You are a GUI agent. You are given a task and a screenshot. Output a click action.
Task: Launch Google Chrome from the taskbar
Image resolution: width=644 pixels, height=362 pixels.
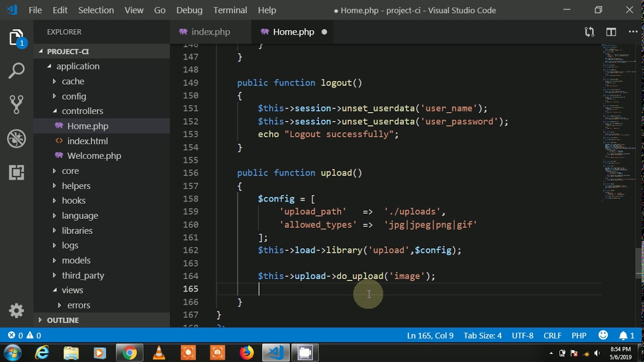pos(129,353)
